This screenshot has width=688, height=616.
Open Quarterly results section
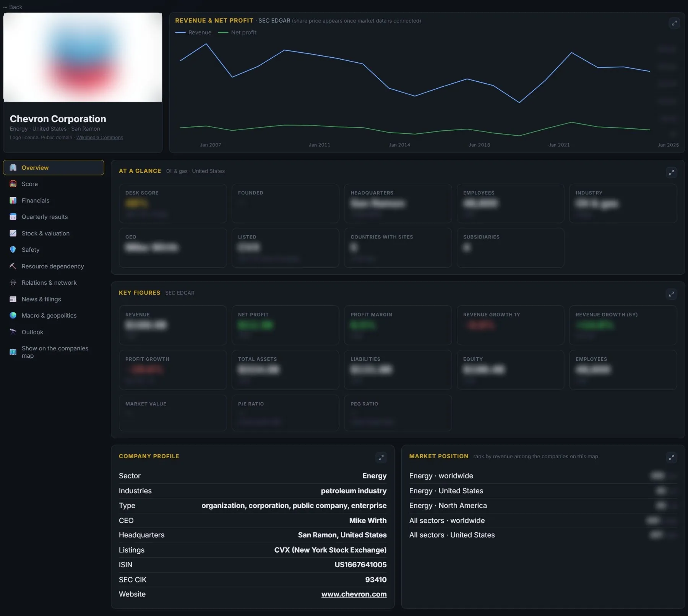54,217
